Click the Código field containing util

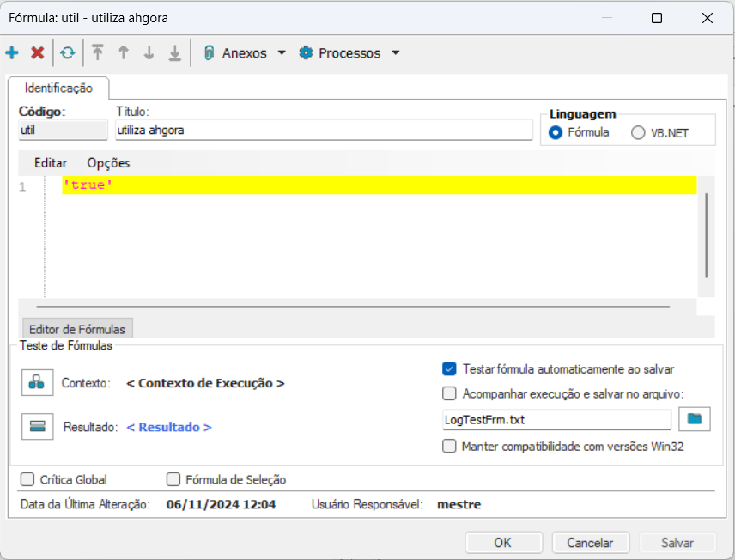(x=64, y=130)
